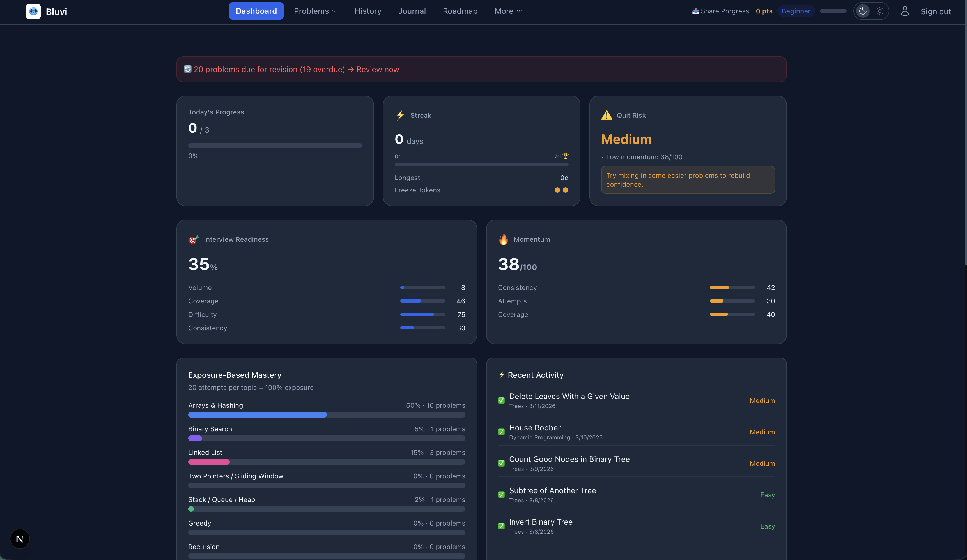Viewport: 967px width, 560px height.
Task: Click the Quit Risk warning triangle icon
Action: [x=606, y=115]
